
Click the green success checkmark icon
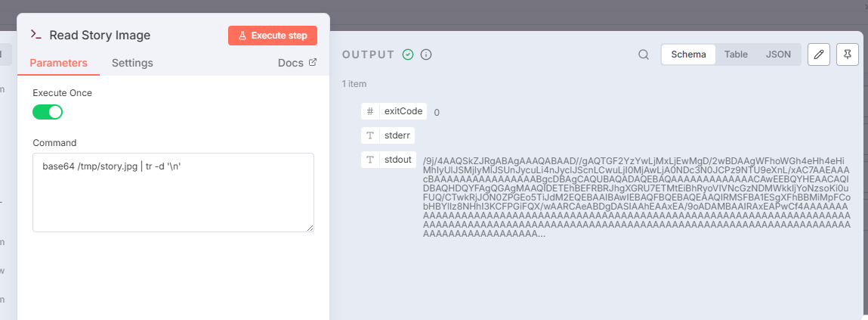tap(408, 54)
